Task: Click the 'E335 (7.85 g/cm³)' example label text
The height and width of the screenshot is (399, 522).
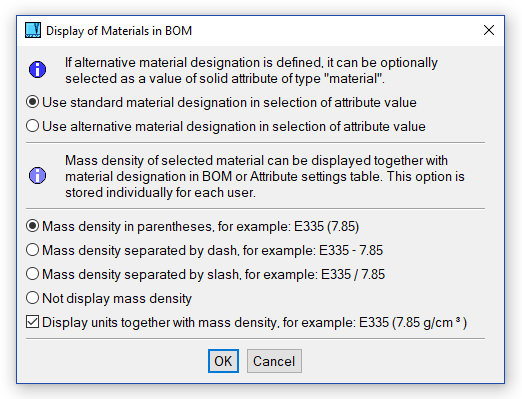Action: coord(413,323)
